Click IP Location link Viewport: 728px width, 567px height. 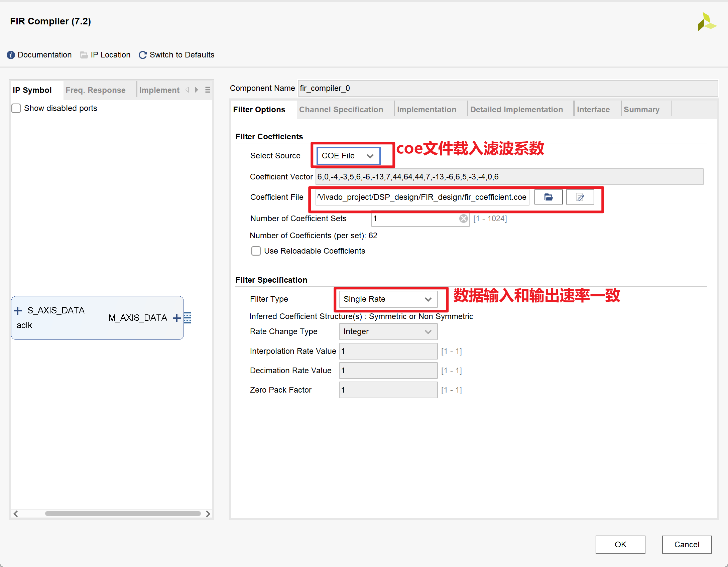coord(111,55)
